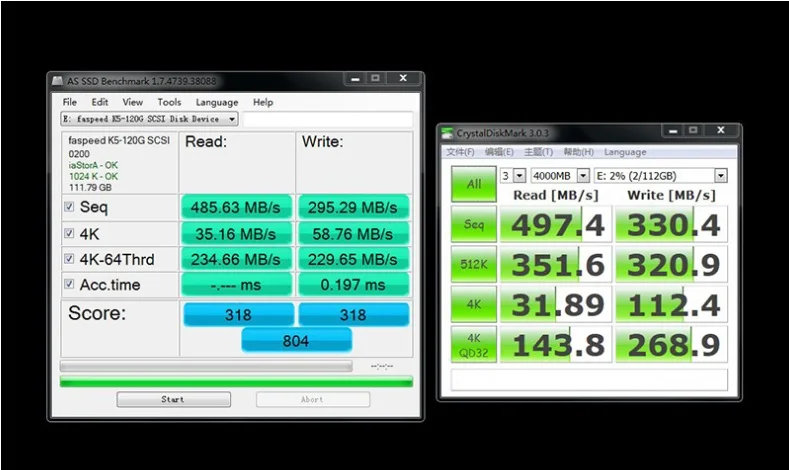
Task: Open the 帮助(H) menu in CrystalDiskMark
Action: 578,152
